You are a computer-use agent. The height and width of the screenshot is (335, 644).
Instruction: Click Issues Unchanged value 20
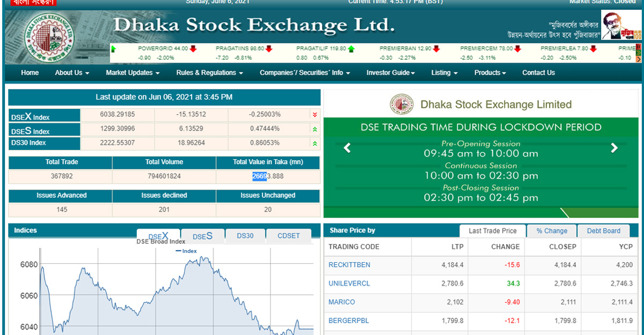pyautogui.click(x=268, y=210)
